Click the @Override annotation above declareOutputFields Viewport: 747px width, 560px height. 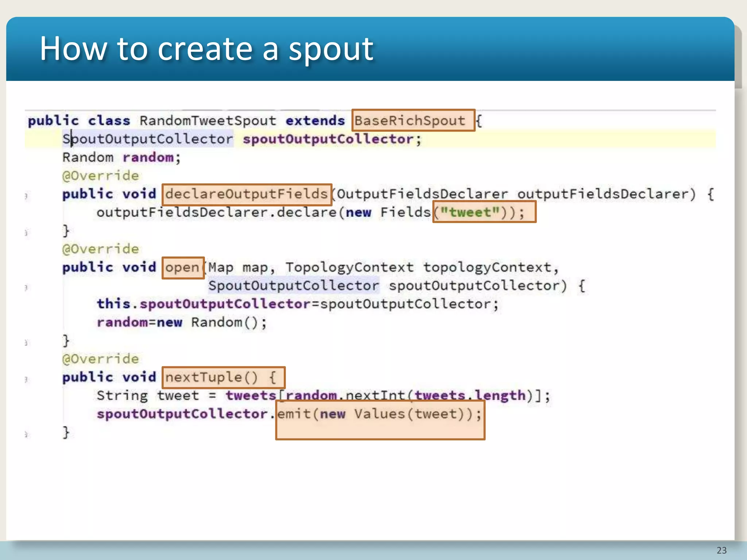pos(101,176)
